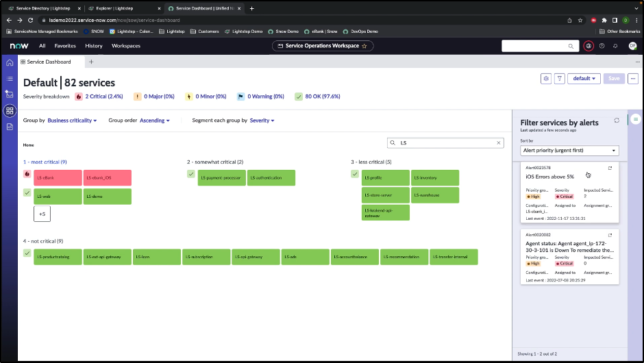Click the OK check icon in not critical group

(27, 253)
